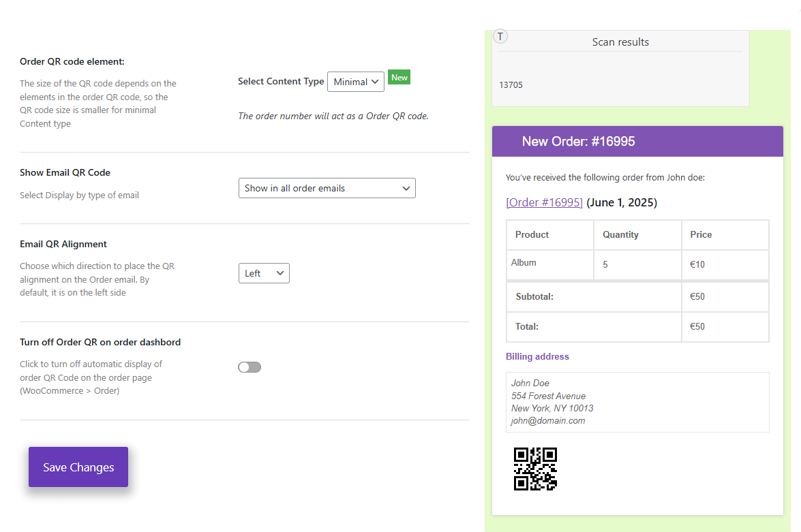Open the Order #16995 link

pos(544,202)
